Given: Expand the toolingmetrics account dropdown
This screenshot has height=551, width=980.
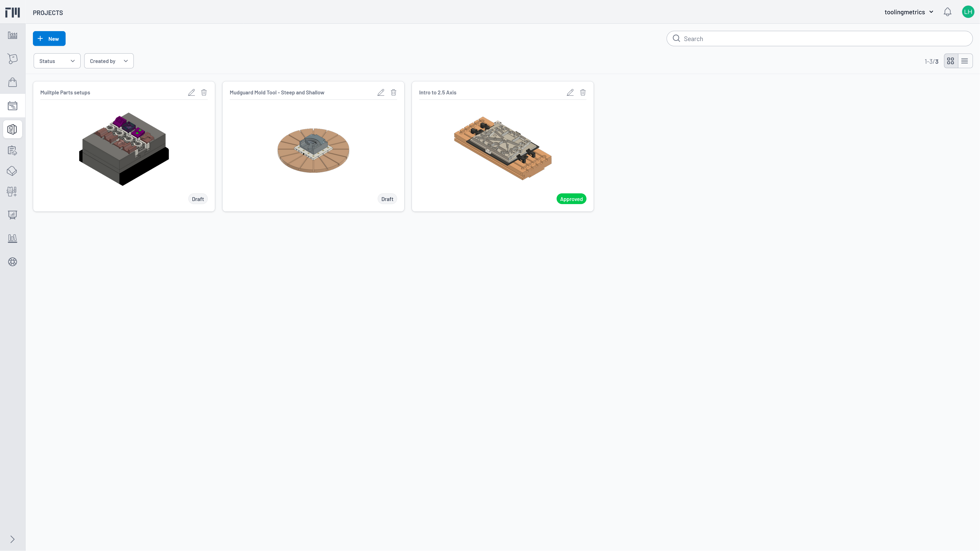Looking at the screenshot, I should coord(909,12).
